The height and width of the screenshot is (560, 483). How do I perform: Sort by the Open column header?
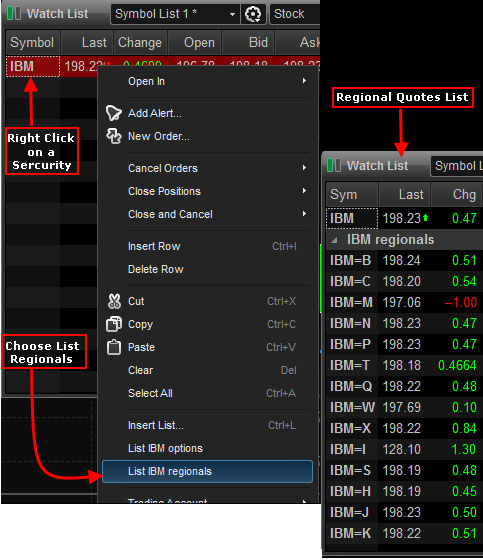point(195,42)
